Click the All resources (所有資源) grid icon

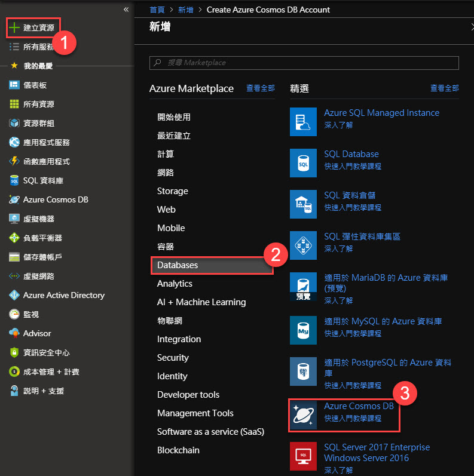coord(14,104)
